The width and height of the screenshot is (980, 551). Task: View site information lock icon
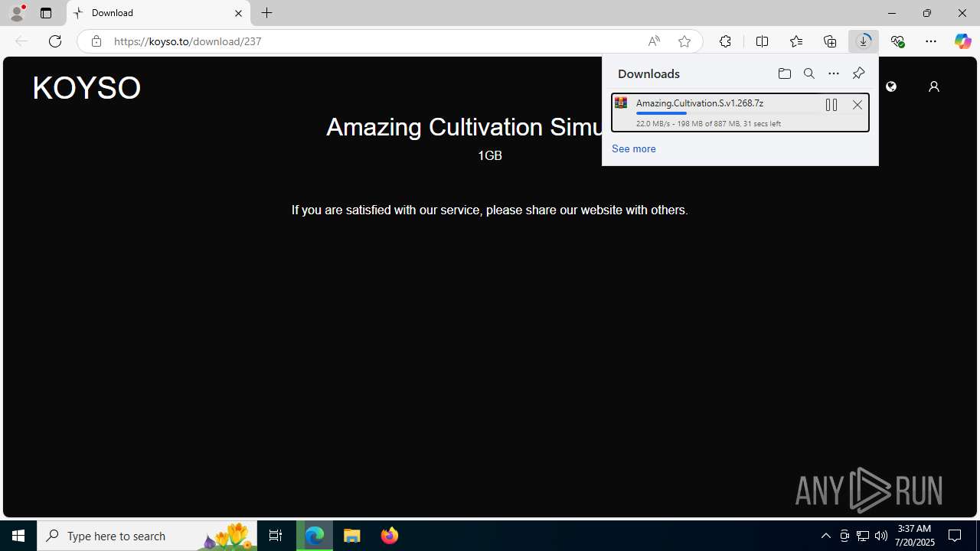coord(96,41)
